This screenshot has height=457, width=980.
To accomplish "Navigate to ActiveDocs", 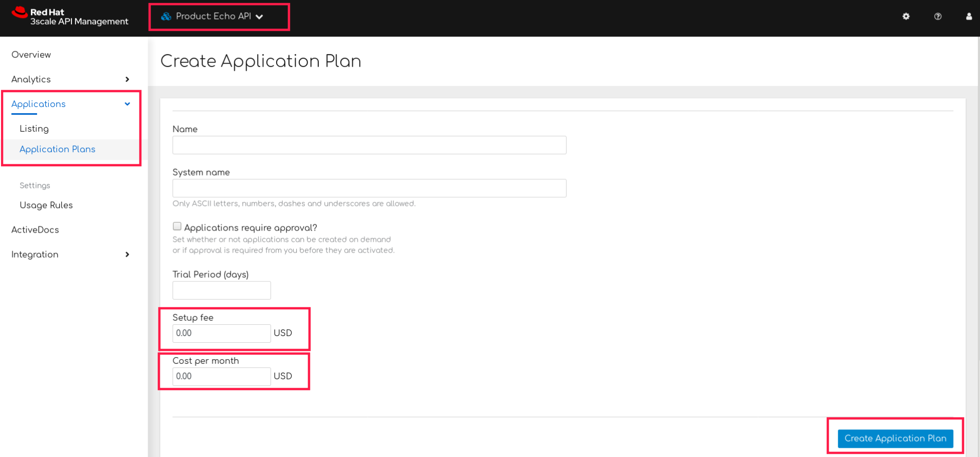I will 35,230.
